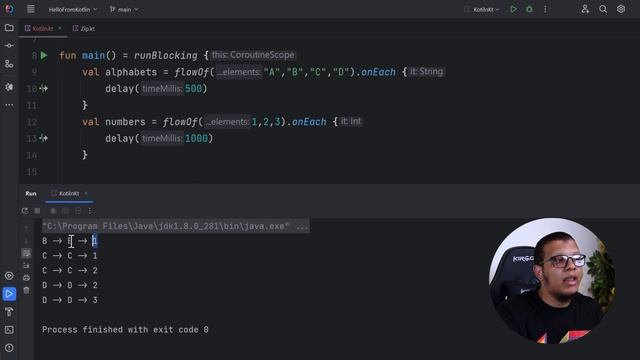This screenshot has width=640, height=360.
Task: Print the console output
Action: click(26, 278)
